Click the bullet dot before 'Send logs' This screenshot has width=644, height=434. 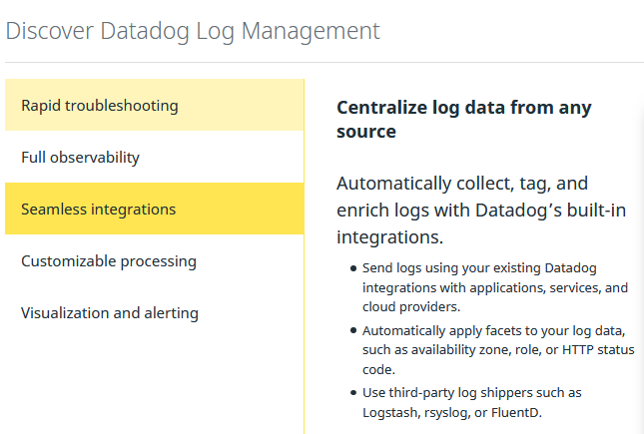pos(353,269)
